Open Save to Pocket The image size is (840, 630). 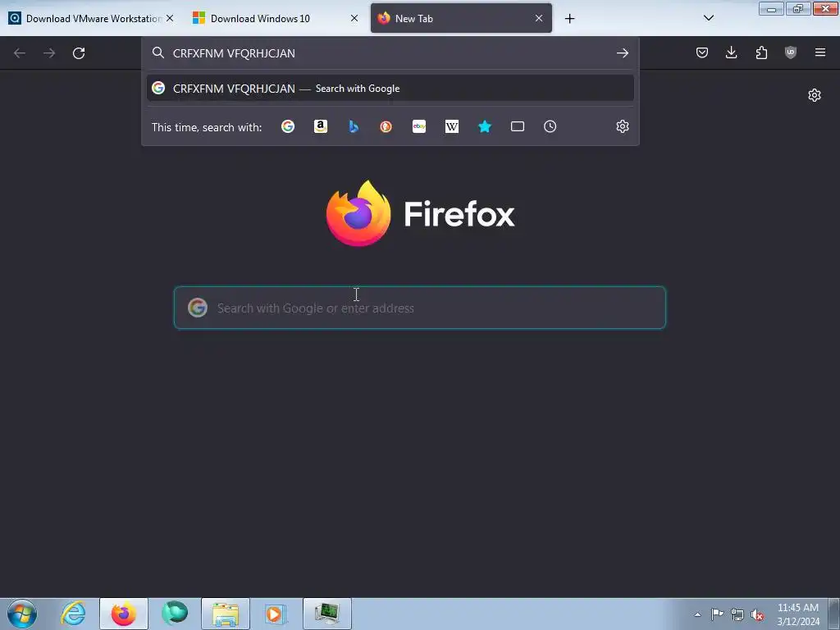[702, 52]
